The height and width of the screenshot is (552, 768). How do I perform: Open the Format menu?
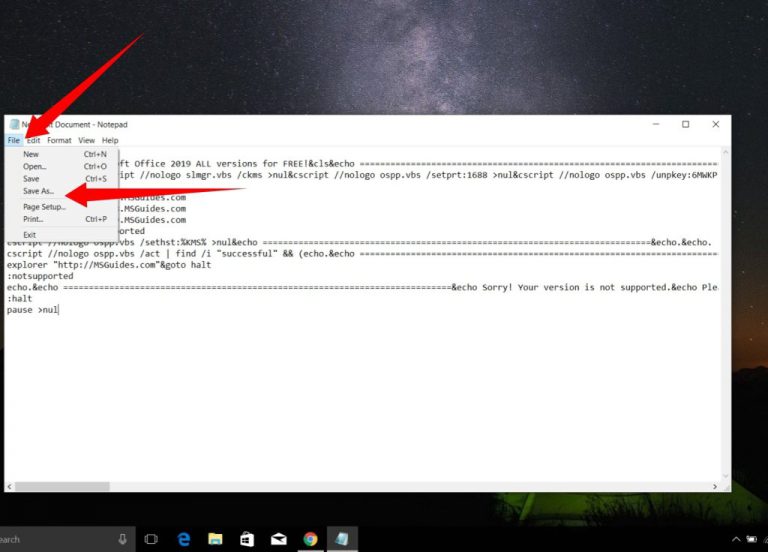(x=59, y=141)
